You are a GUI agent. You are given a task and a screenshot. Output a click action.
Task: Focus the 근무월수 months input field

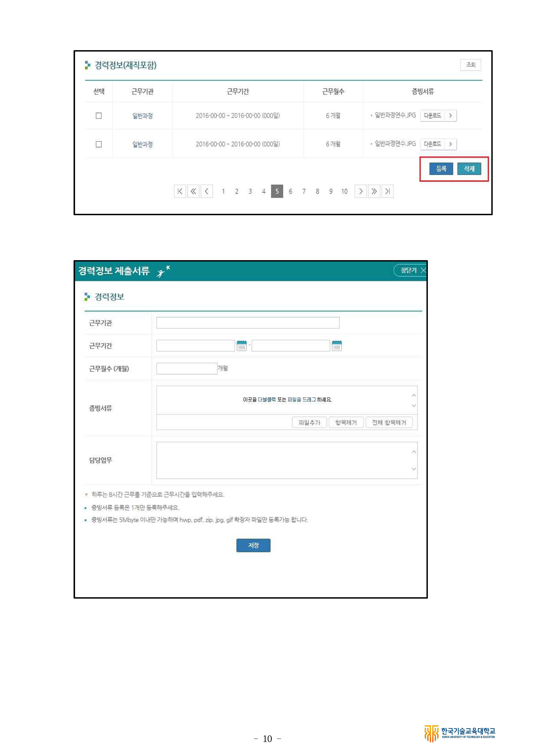(x=187, y=368)
